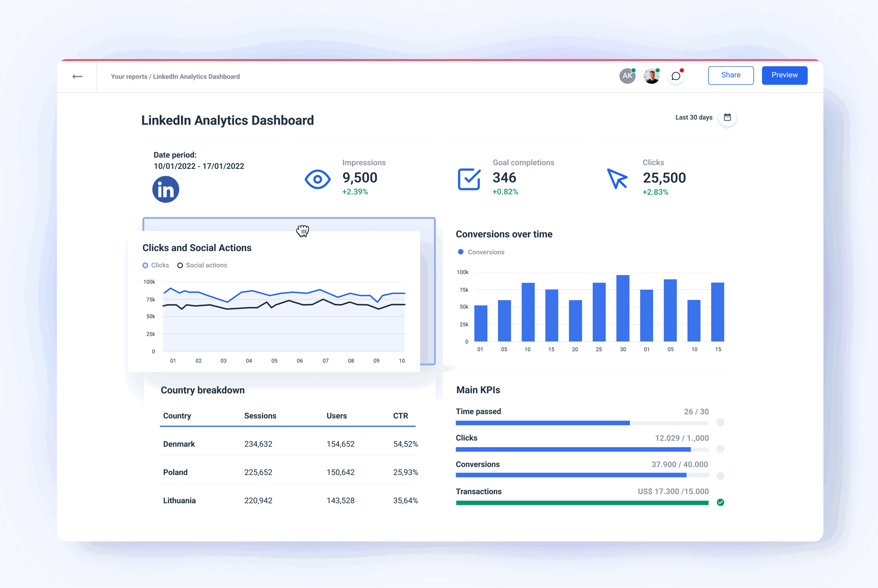Select the Impressions eye icon
Image resolution: width=878 pixels, height=588 pixels.
pos(317,179)
